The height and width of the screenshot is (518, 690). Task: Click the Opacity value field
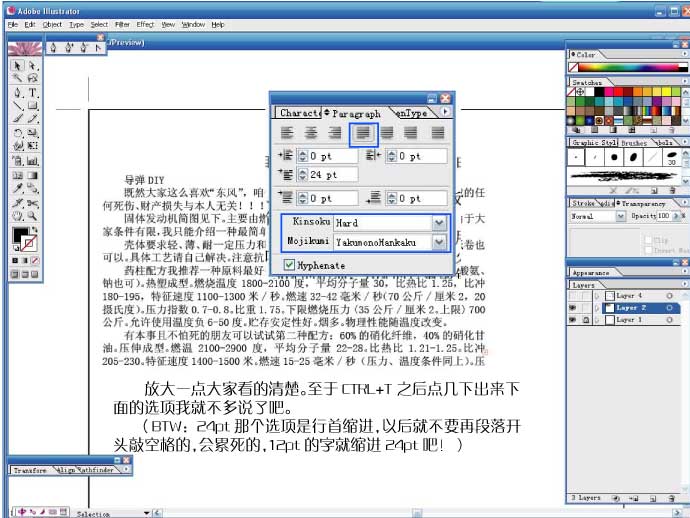click(663, 216)
